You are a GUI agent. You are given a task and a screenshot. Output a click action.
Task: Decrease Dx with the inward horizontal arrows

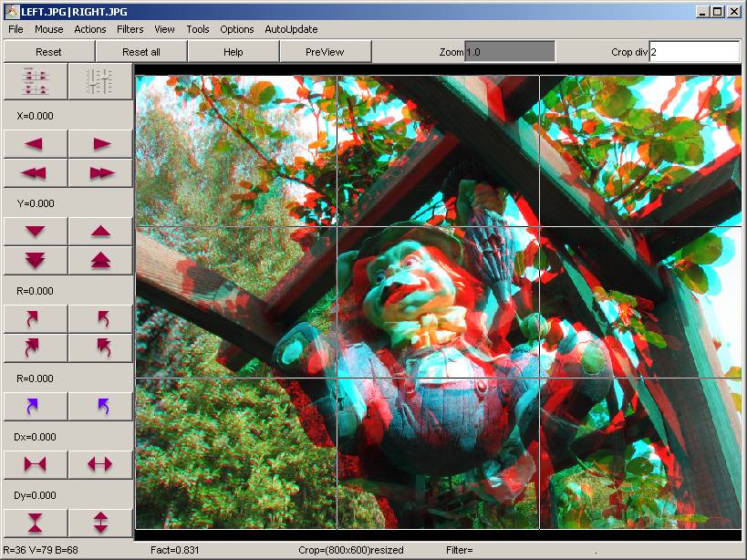[x=36, y=464]
